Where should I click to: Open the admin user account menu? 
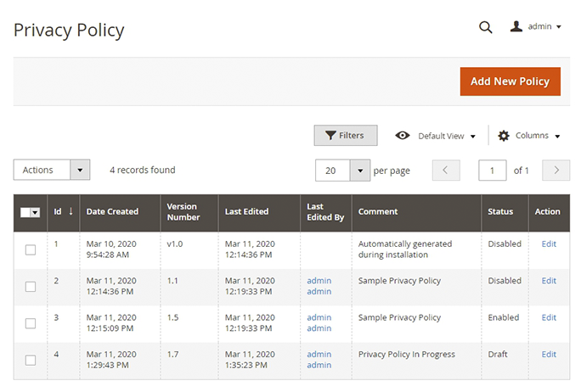coord(536,27)
